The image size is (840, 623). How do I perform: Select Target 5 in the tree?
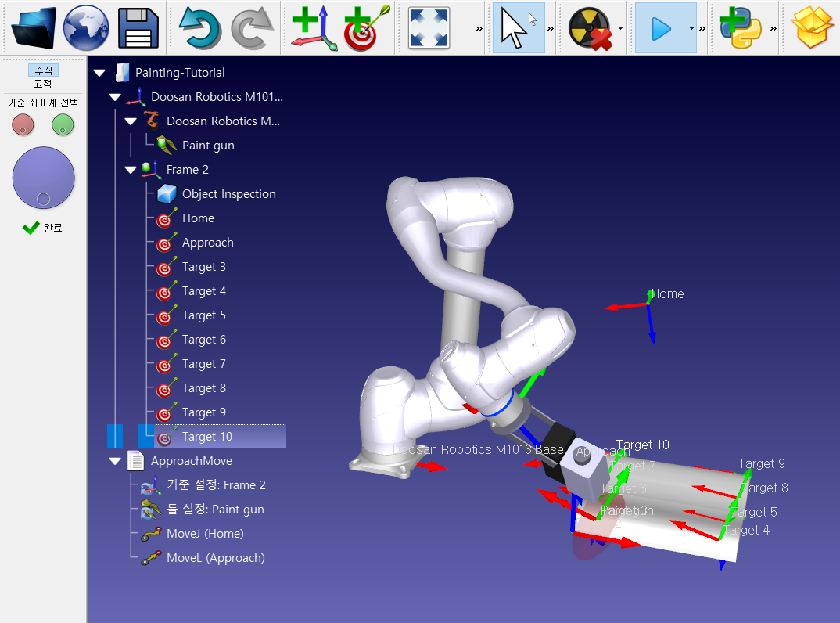click(203, 315)
